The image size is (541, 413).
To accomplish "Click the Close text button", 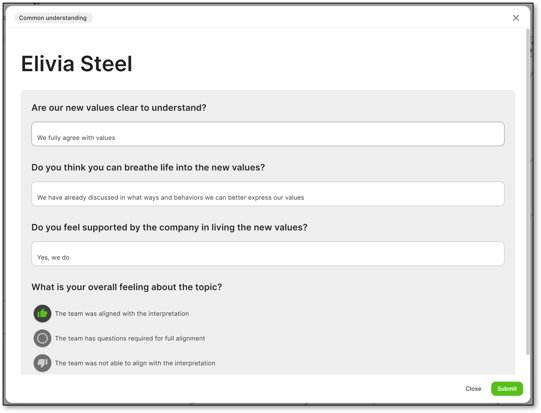I will pos(473,389).
